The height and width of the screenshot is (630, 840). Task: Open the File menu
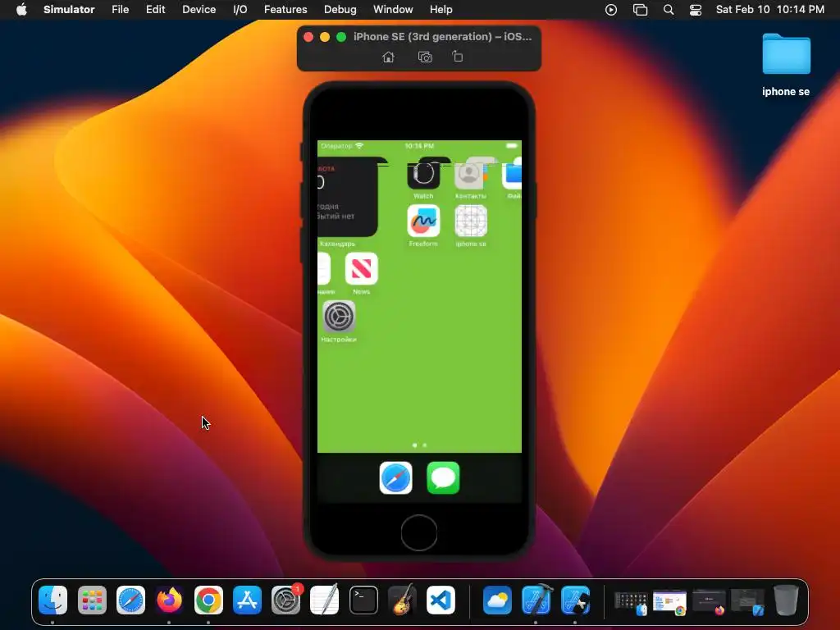[x=120, y=10]
